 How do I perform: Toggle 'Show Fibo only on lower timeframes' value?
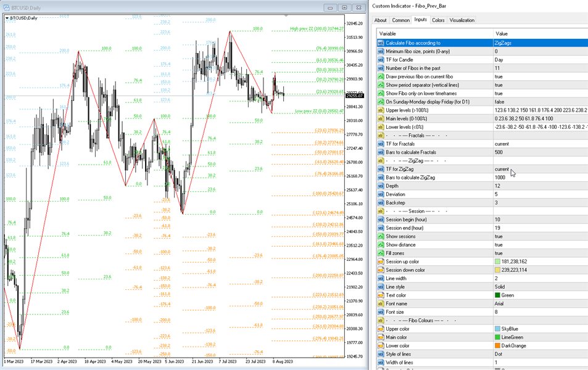pyautogui.click(x=499, y=93)
